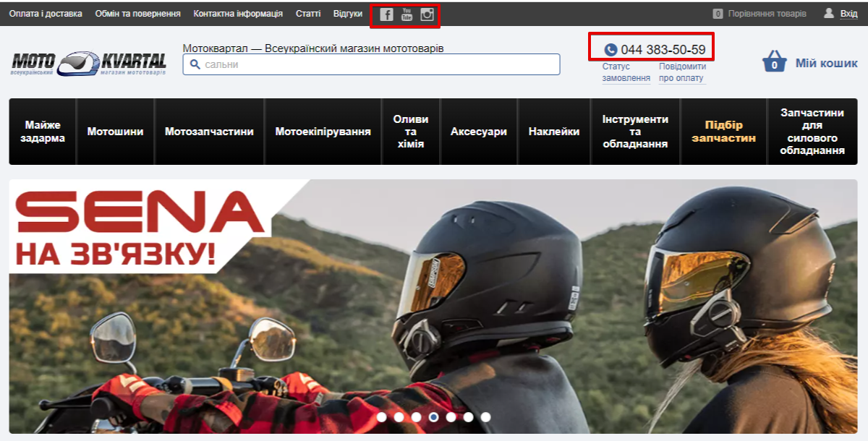Select second carousel slide dot
Image resolution: width=868 pixels, height=441 pixels.
(x=399, y=417)
